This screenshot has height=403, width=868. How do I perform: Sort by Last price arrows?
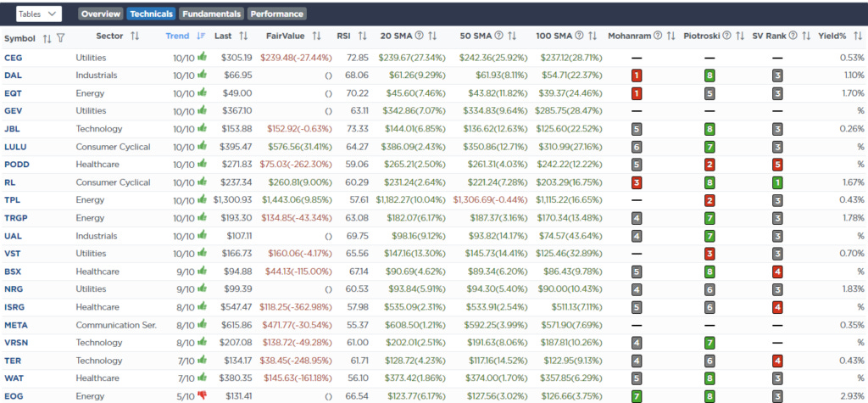point(243,36)
